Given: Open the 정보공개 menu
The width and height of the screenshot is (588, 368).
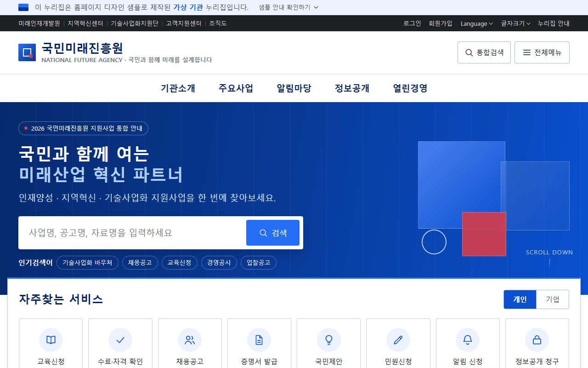Looking at the screenshot, I should 352,88.
